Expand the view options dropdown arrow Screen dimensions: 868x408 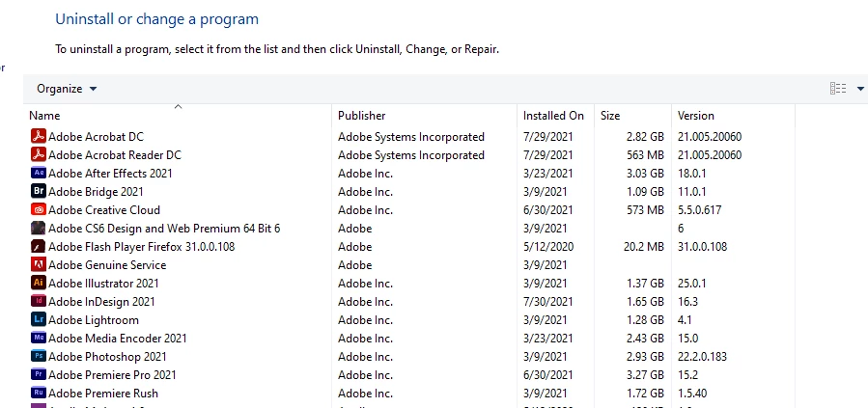point(860,89)
